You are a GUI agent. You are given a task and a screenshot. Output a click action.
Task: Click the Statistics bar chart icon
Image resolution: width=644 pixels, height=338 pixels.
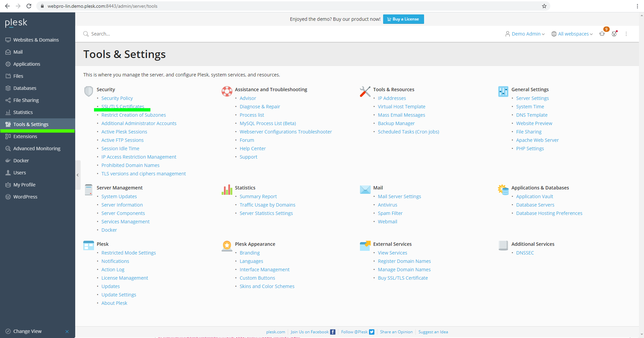click(227, 189)
